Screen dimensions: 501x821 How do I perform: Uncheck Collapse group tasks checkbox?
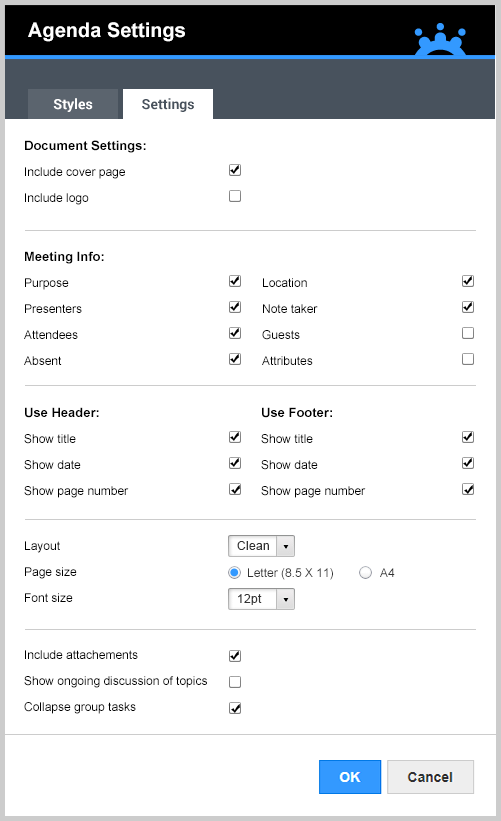pyautogui.click(x=235, y=708)
